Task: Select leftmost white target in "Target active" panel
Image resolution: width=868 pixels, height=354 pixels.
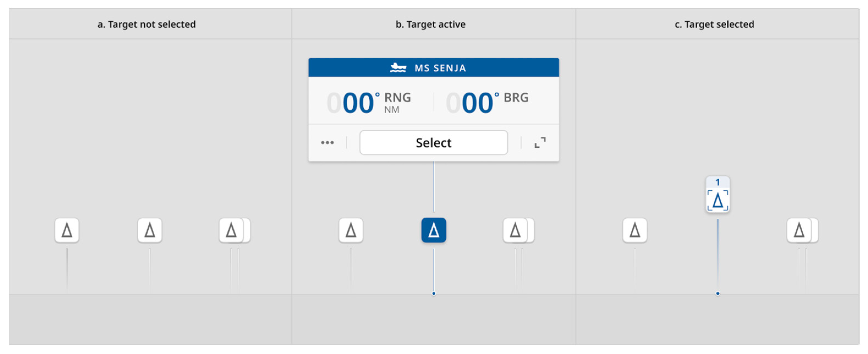Action: tap(351, 230)
